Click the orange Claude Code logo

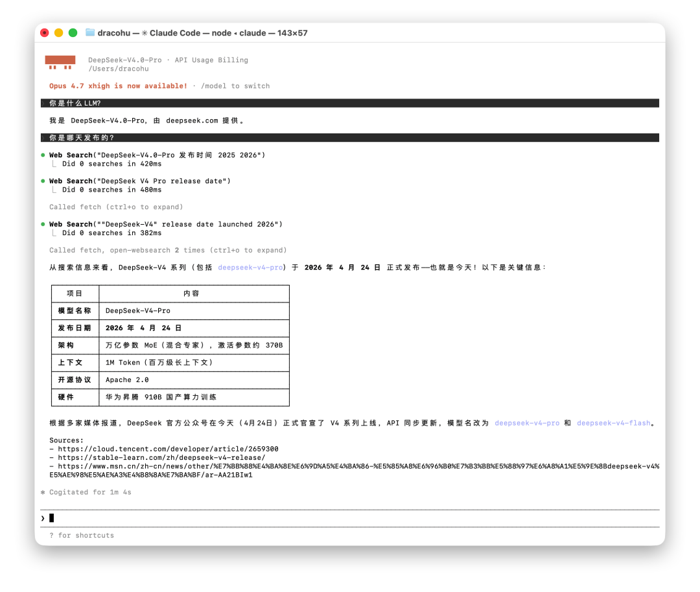pyautogui.click(x=60, y=62)
